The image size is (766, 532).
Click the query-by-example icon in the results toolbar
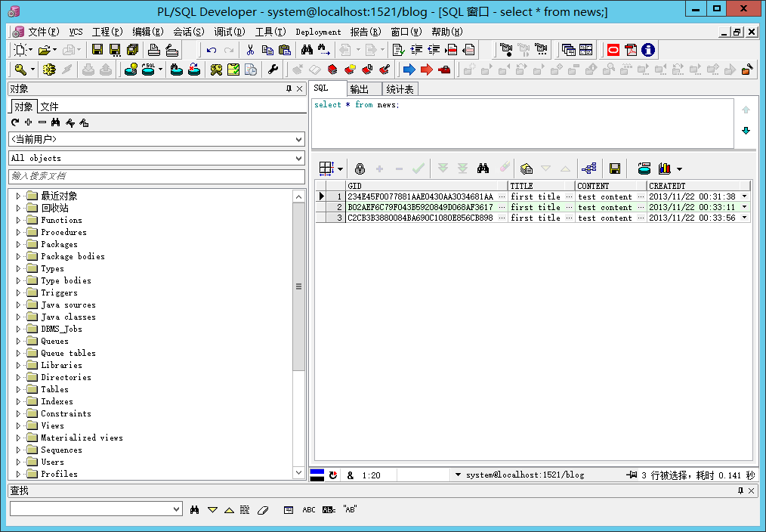tap(526, 169)
